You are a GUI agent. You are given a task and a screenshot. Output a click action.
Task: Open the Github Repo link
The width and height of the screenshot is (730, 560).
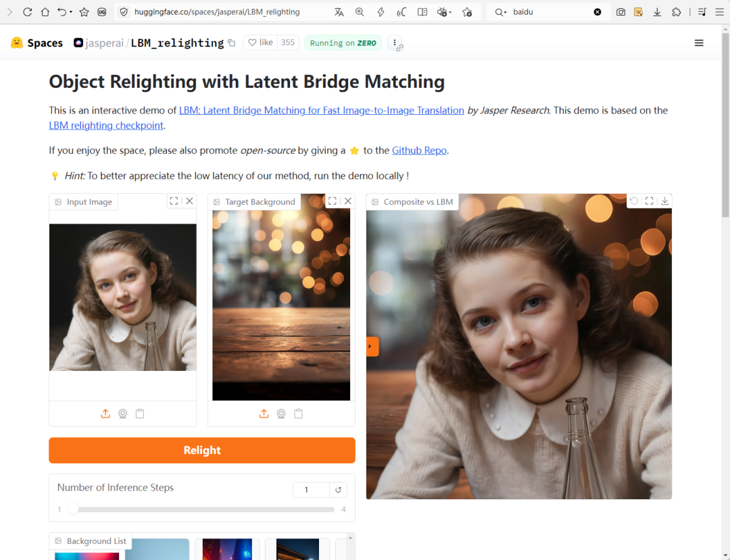(x=419, y=151)
